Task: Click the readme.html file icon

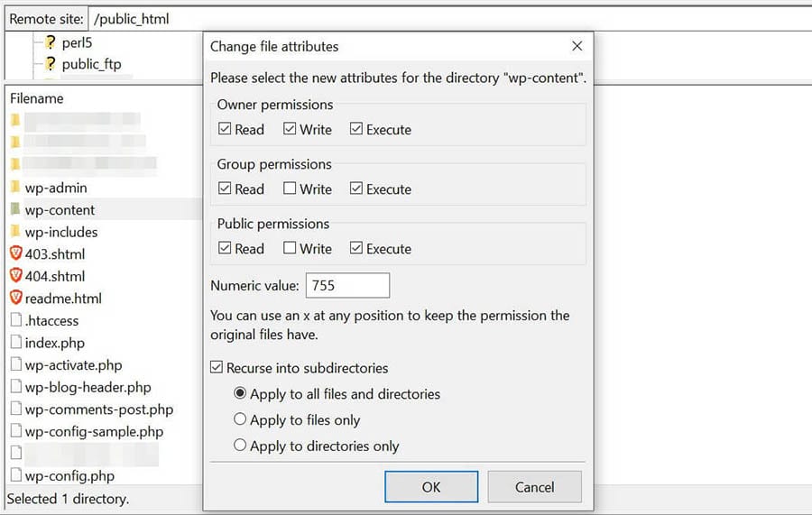Action: tap(15, 299)
